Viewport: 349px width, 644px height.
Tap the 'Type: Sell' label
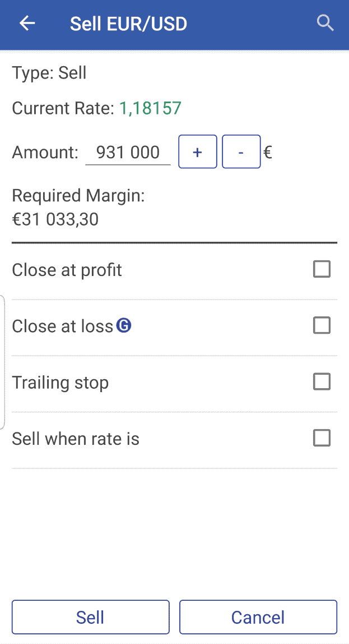tap(49, 73)
